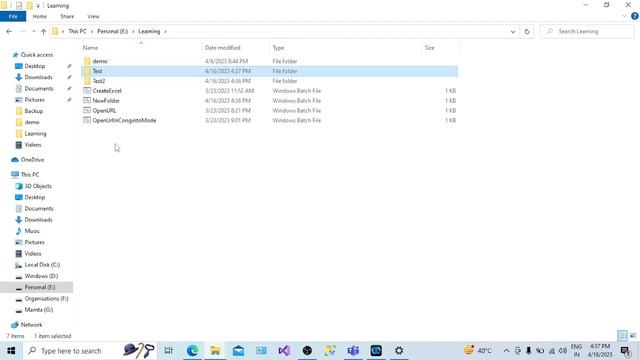Select the Test2 folder
Viewport: 640px width, 360px height.
[x=98, y=81]
